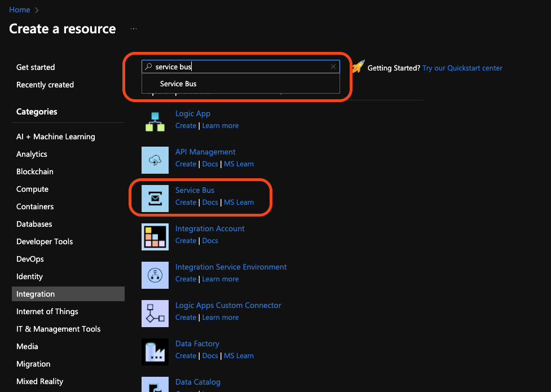Click the Integration Account grid icon
Image resolution: width=551 pixels, height=392 pixels.
[x=155, y=236]
